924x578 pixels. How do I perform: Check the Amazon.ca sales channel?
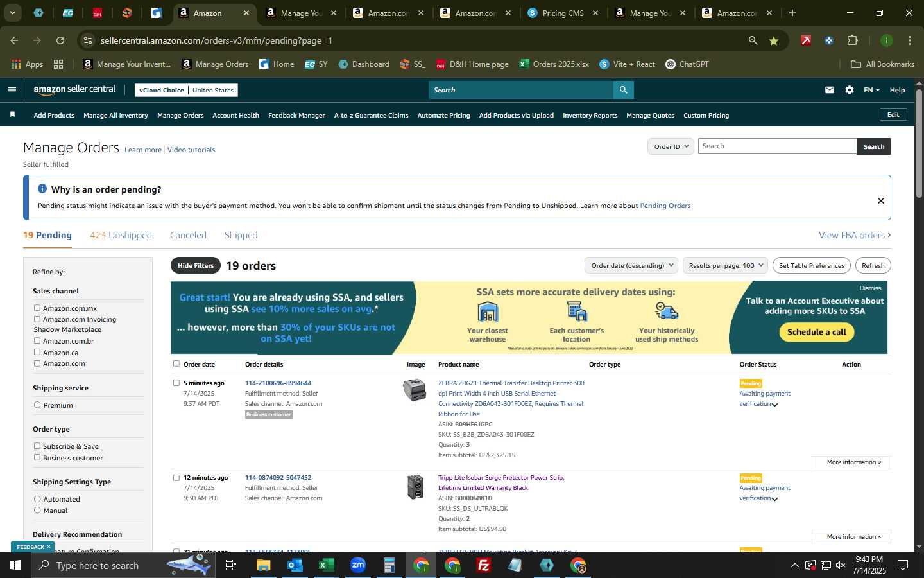pyautogui.click(x=37, y=353)
